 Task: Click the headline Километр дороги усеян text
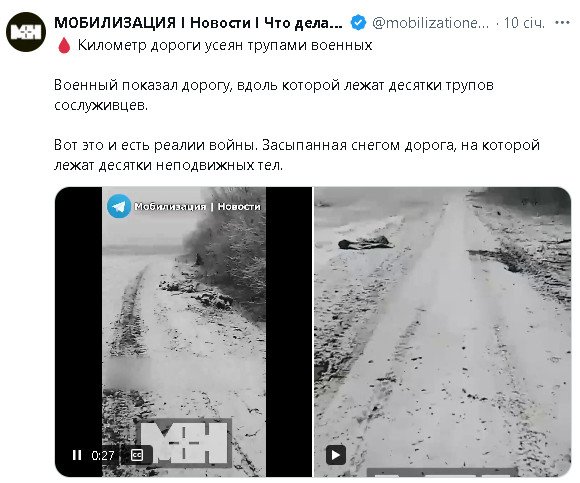pos(225,45)
